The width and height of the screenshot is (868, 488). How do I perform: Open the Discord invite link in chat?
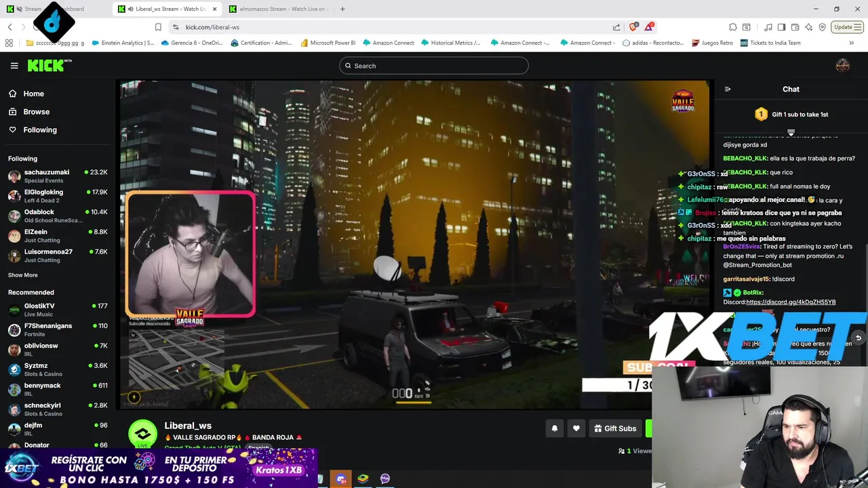coord(791,302)
